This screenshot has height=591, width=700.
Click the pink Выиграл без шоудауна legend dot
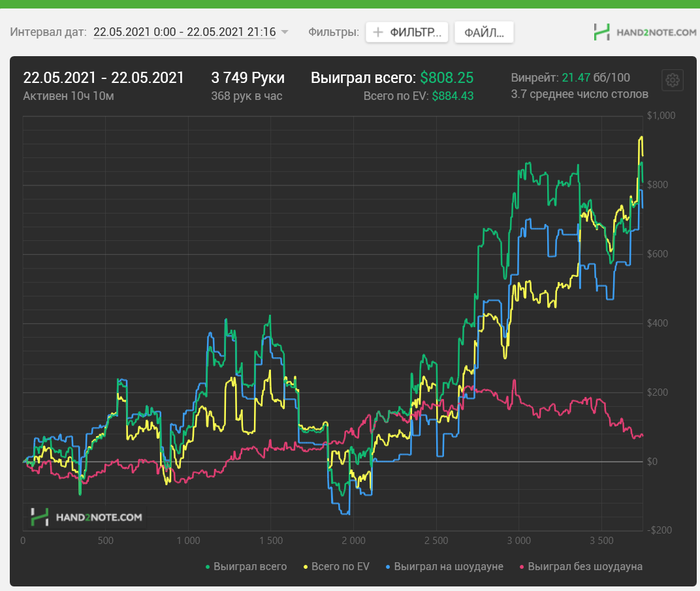(522, 567)
